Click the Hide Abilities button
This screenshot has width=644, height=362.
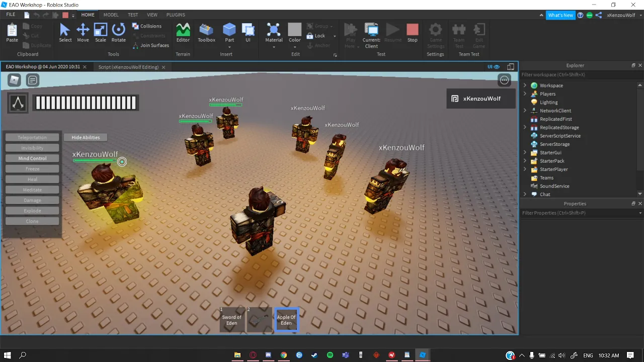click(x=86, y=137)
